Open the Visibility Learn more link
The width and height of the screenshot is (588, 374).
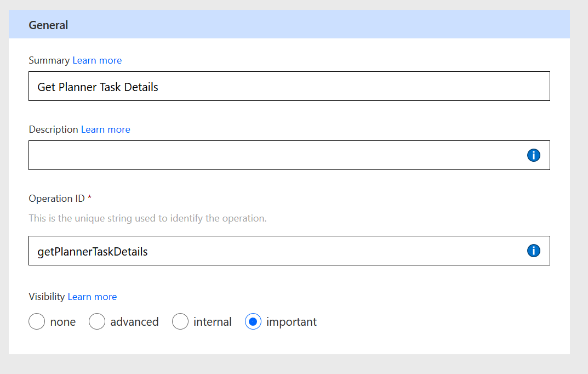coord(92,297)
